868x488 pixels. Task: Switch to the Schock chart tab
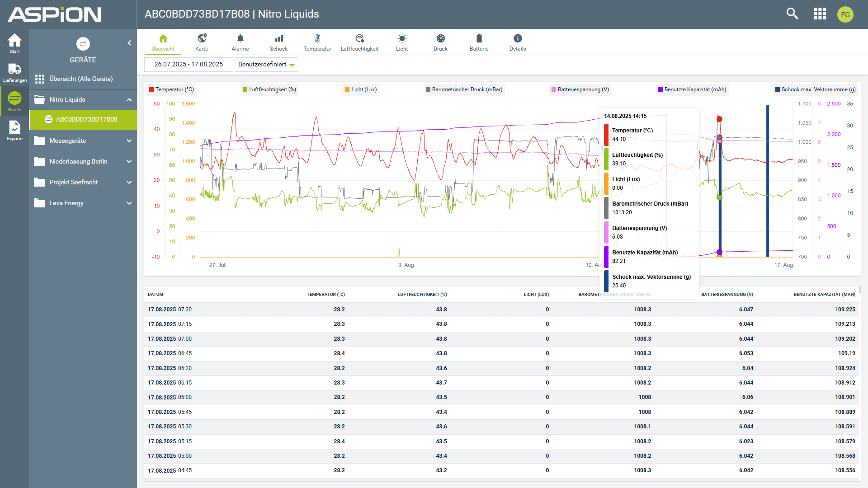(x=279, y=42)
